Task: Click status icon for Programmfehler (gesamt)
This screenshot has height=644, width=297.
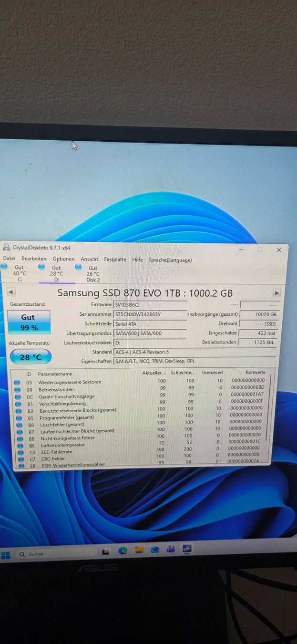Action: (x=18, y=417)
